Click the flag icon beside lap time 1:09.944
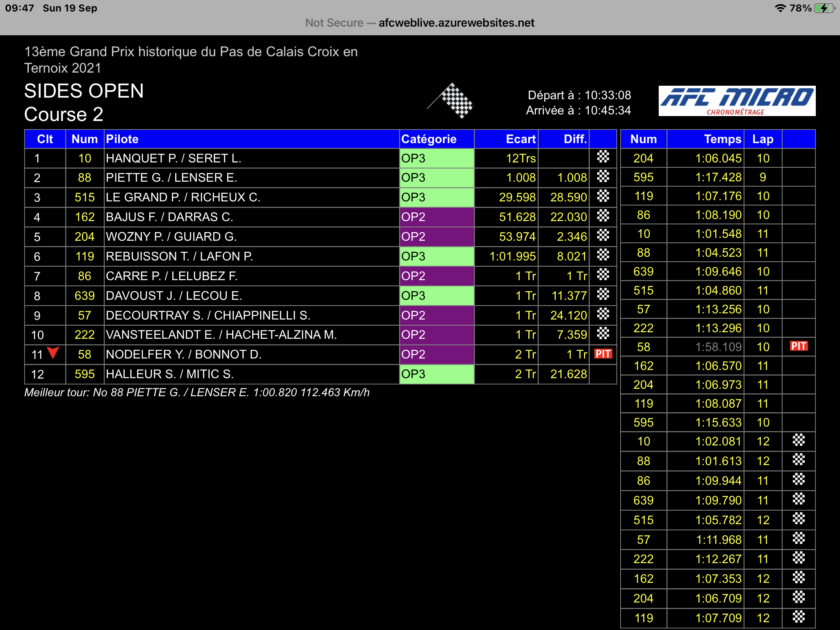The width and height of the screenshot is (840, 630). click(x=799, y=479)
